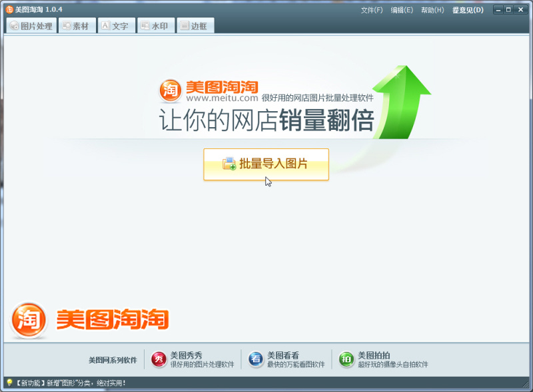Viewport: 533px width, 392px height.
Task: Click the 美图网系列软件 label
Action: (x=113, y=360)
